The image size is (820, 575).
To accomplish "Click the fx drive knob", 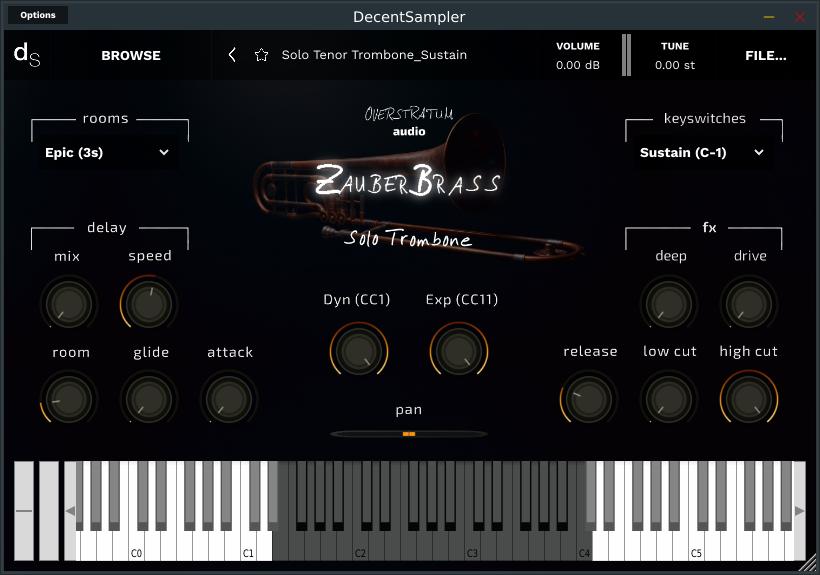I will pos(748,304).
